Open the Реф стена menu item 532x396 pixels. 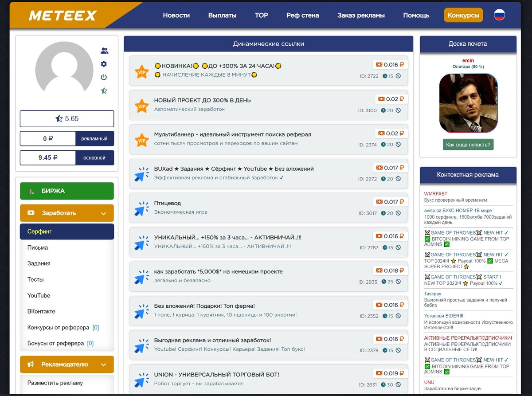click(302, 15)
